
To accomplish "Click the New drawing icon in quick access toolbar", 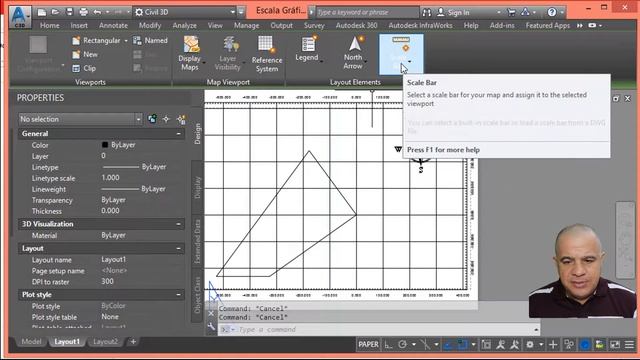I will pyautogui.click(x=42, y=12).
